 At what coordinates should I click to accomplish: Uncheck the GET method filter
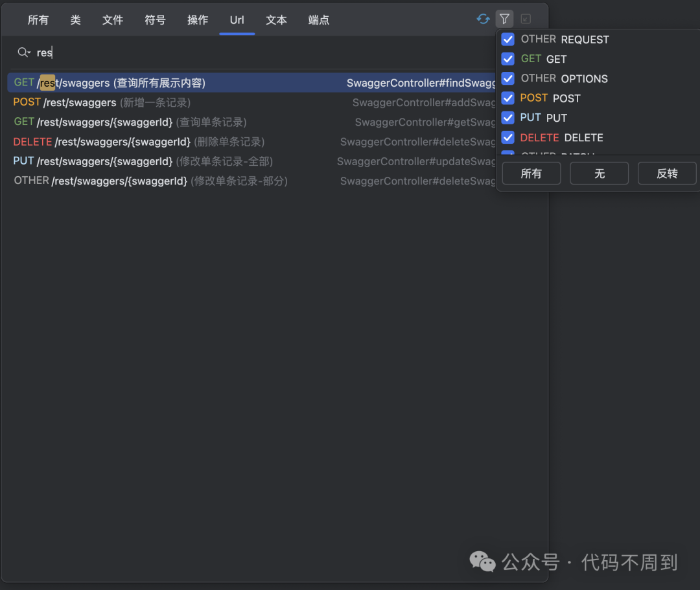tap(507, 58)
